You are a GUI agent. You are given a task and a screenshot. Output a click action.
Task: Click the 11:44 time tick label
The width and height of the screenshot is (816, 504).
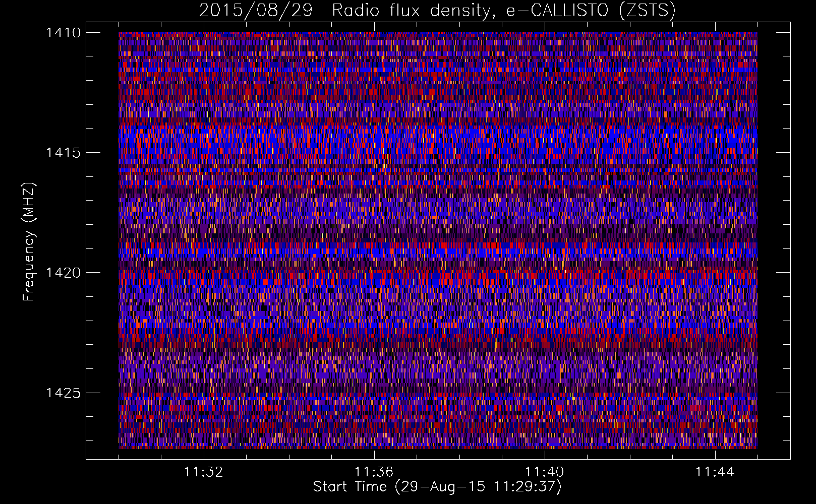coord(715,472)
